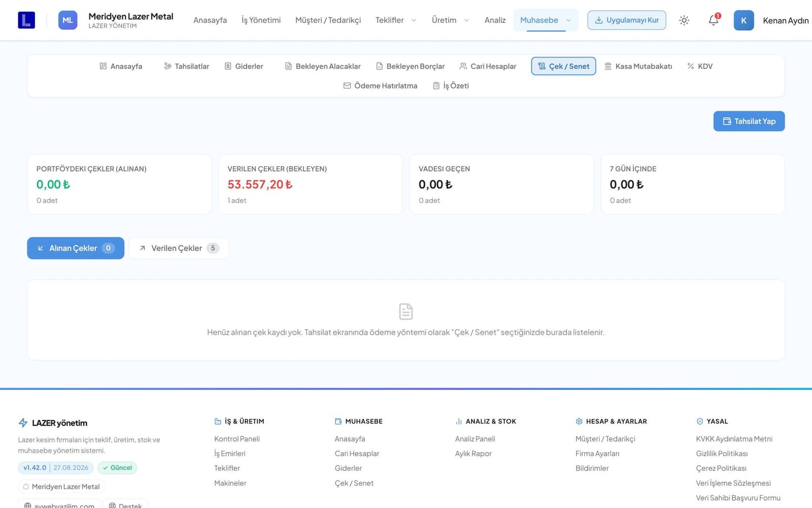The height and width of the screenshot is (508, 812).
Task: Go to Anasayfa in the top menu
Action: click(210, 20)
